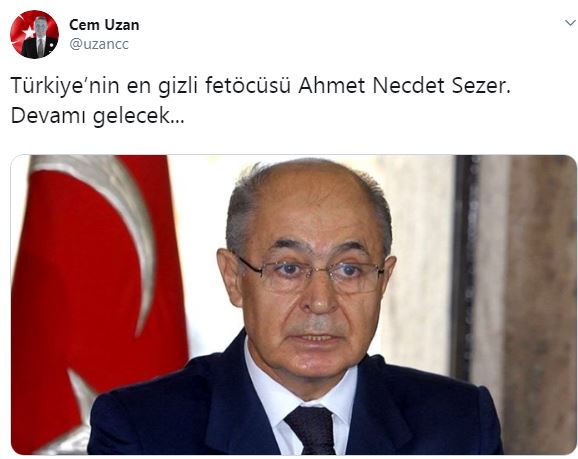Click the man's eyeglasses in the photo
The width and height of the screenshot is (578, 459).
(310, 274)
